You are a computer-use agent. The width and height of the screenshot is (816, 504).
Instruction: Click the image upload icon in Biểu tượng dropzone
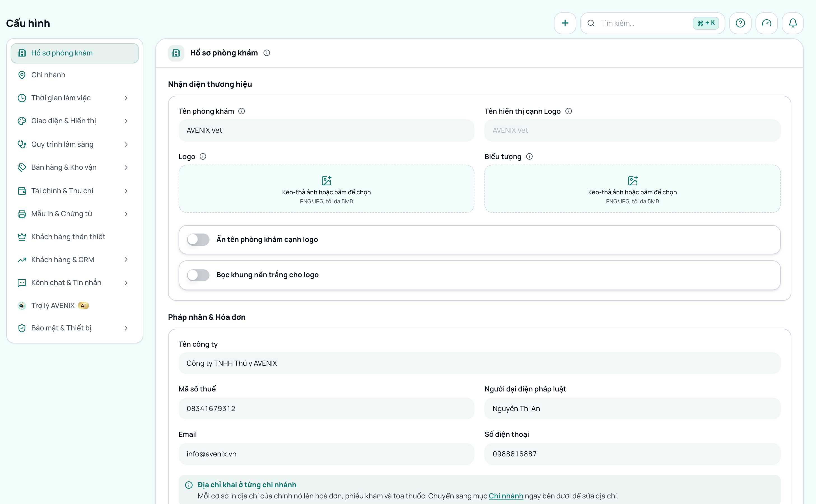633,181
